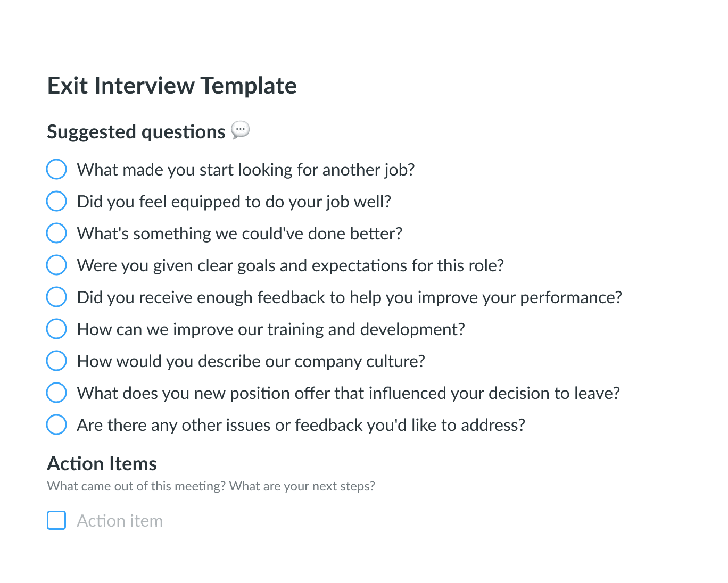
Task: Toggle circle next to clear goals and expectations
Action: (x=56, y=265)
